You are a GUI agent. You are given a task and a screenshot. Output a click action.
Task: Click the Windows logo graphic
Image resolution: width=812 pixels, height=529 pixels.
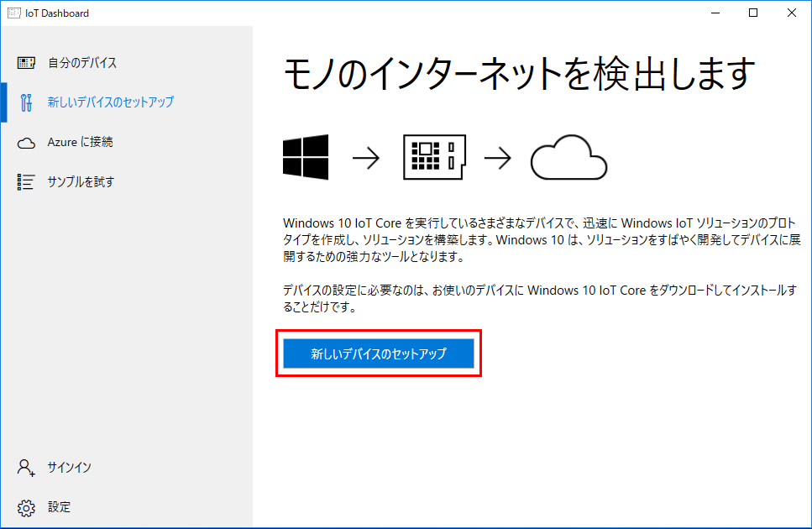(x=306, y=157)
